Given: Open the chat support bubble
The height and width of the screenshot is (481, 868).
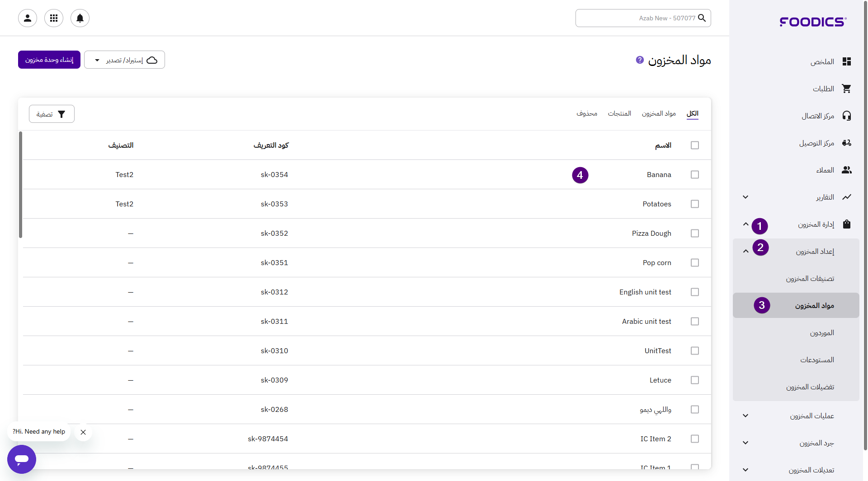Looking at the screenshot, I should coord(22,459).
